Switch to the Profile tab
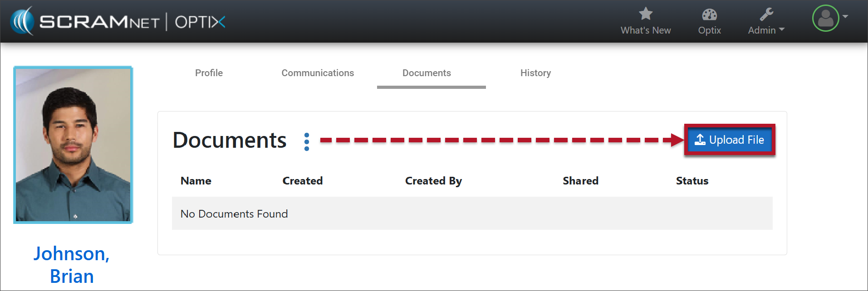The height and width of the screenshot is (291, 868). 209,73
